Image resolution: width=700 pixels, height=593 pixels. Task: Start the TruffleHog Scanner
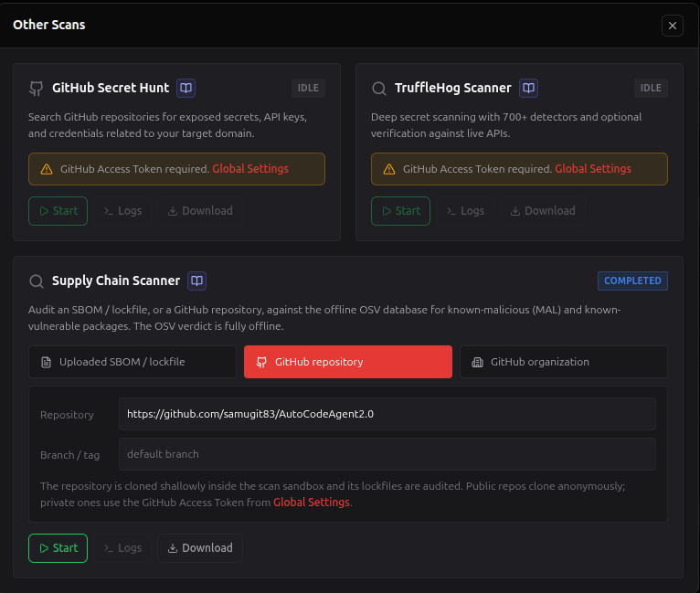pyautogui.click(x=400, y=211)
